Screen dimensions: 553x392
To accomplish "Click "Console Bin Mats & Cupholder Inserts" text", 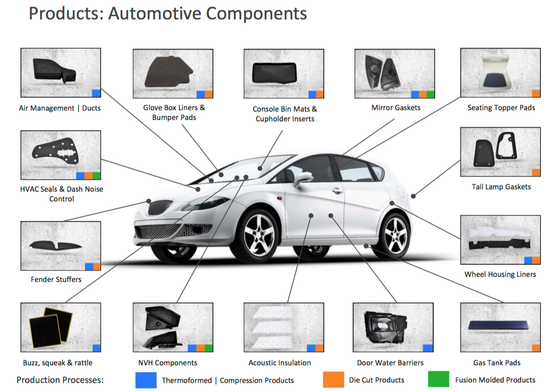I will (x=285, y=114).
